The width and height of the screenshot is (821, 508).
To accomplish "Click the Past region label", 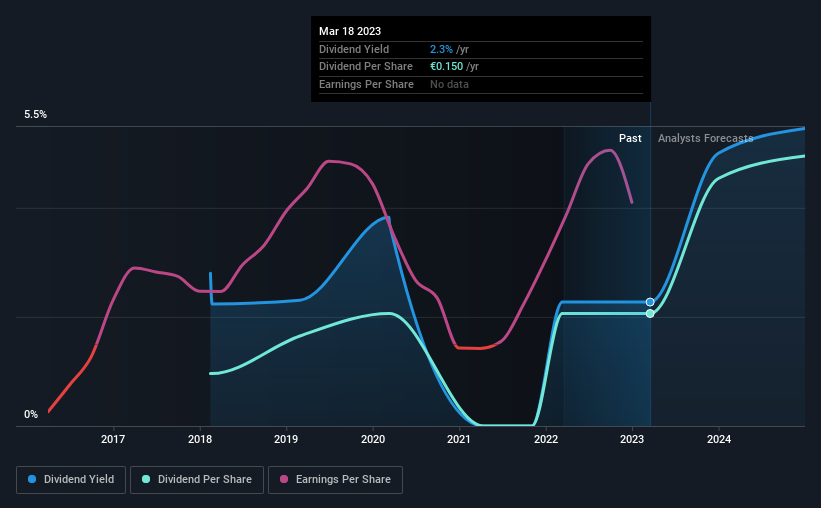I will tap(630, 138).
